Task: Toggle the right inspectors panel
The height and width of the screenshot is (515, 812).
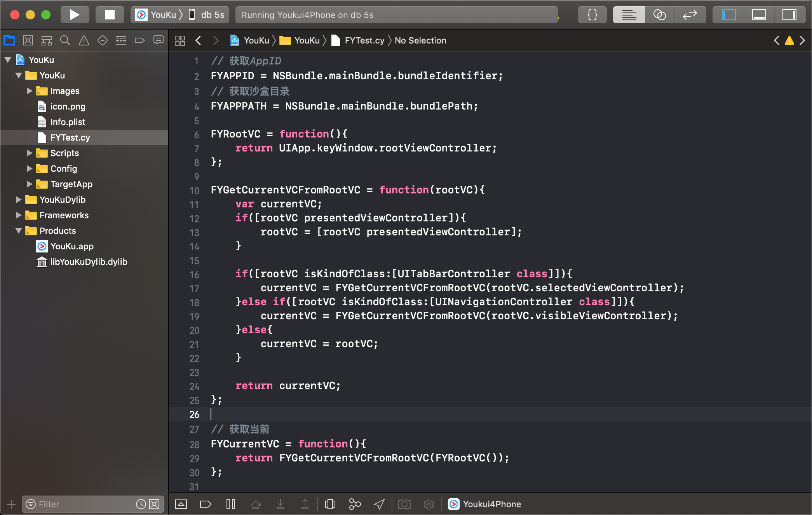Action: pos(789,15)
